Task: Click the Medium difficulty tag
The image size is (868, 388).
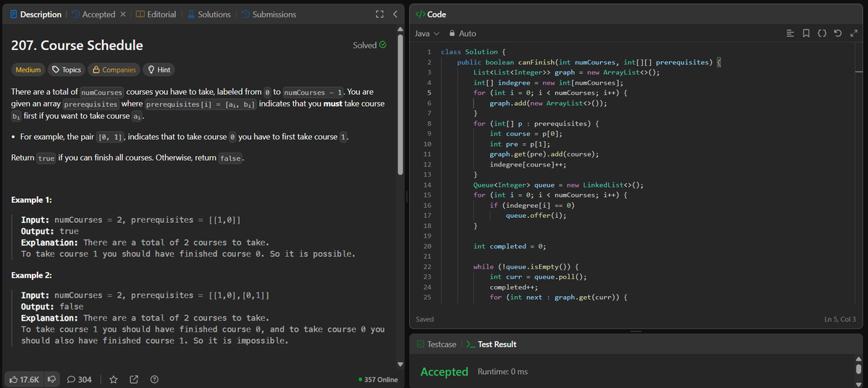Action: [28, 69]
